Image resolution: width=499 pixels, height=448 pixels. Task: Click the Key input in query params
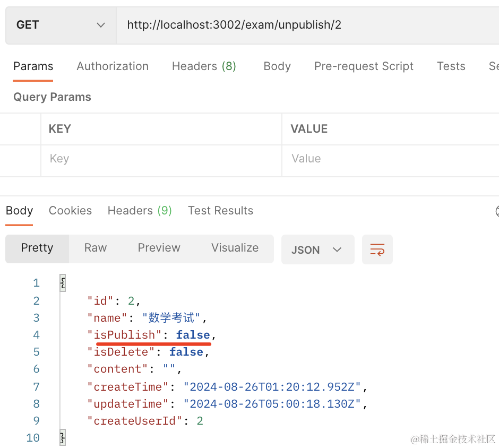tap(159, 159)
